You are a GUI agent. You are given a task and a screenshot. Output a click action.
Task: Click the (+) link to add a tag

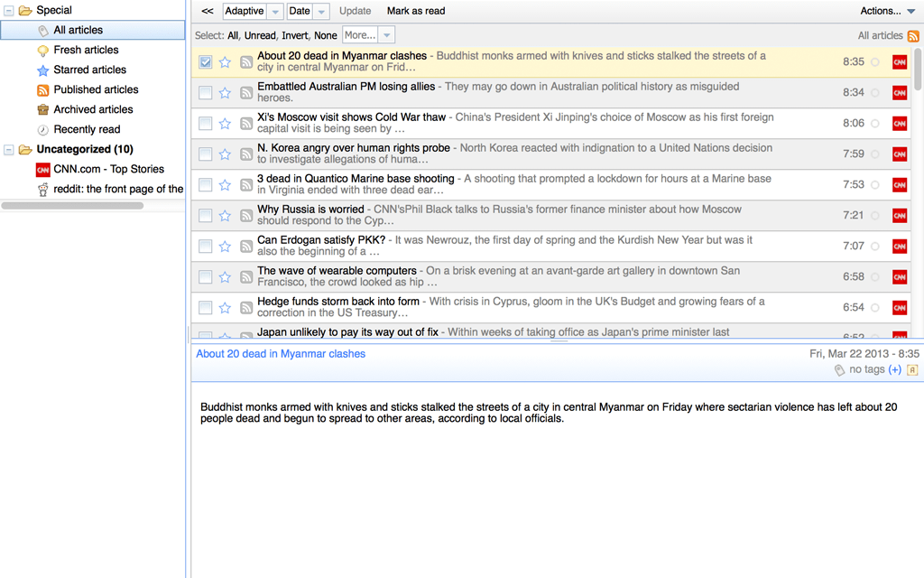coord(894,369)
